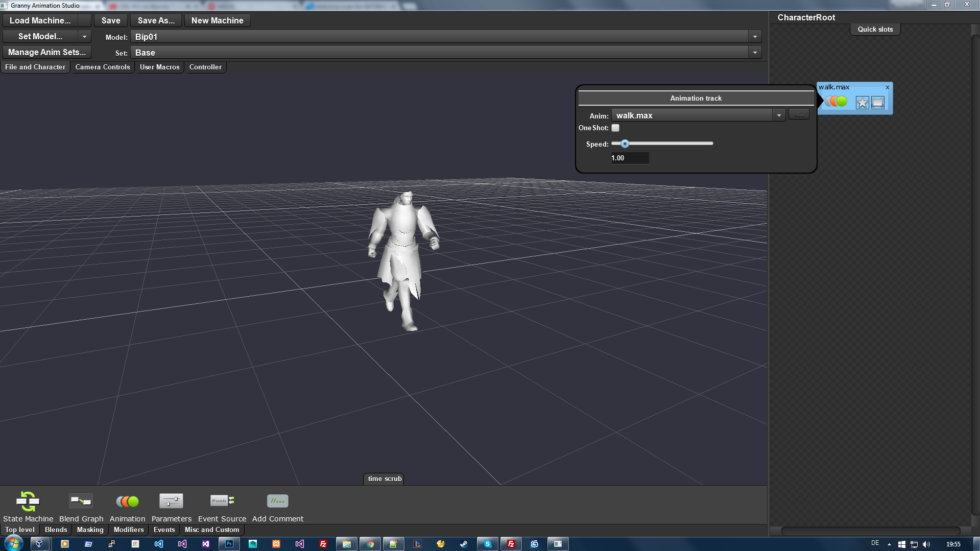The height and width of the screenshot is (551, 980).
Task: Create a New Machine
Action: pyautogui.click(x=217, y=20)
